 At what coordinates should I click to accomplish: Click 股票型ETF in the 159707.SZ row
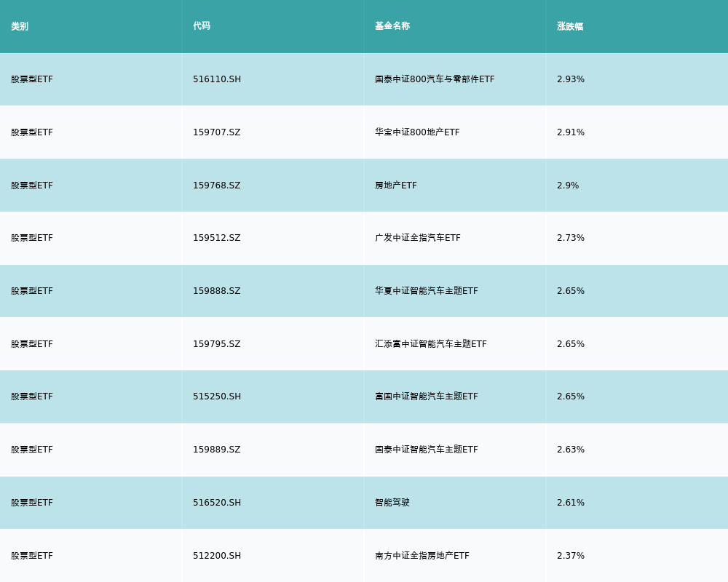pos(32,132)
